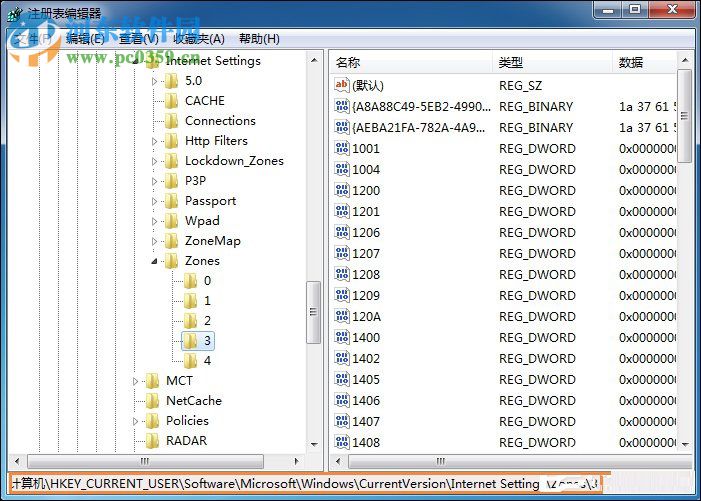The image size is (701, 501).
Task: Click the CACHE folder icon
Action: pyautogui.click(x=171, y=101)
